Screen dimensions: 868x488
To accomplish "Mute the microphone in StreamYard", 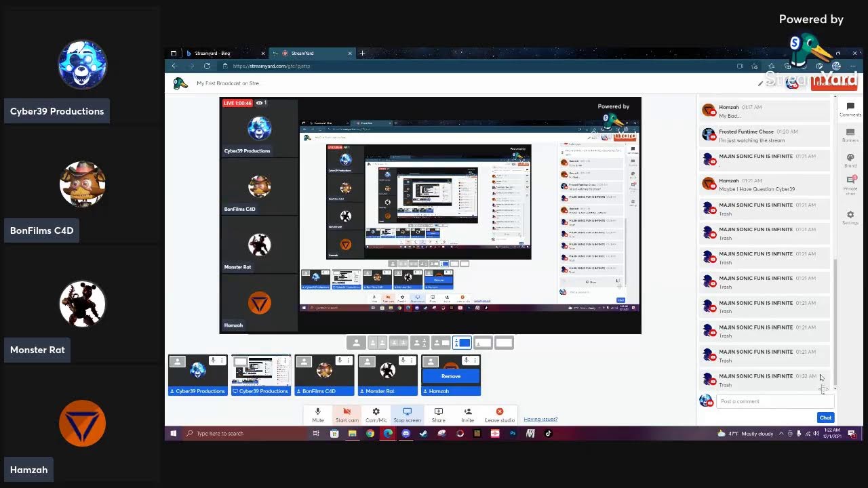I will click(x=318, y=415).
